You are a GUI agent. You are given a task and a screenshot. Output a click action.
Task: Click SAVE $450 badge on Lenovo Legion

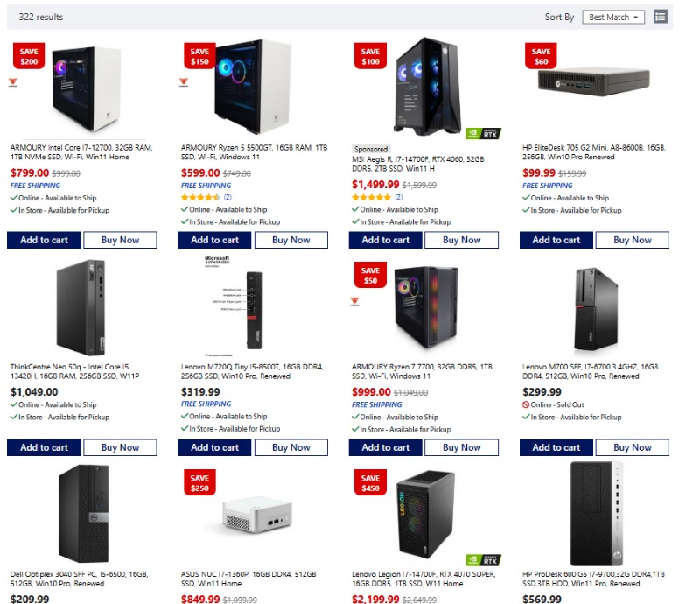370,482
